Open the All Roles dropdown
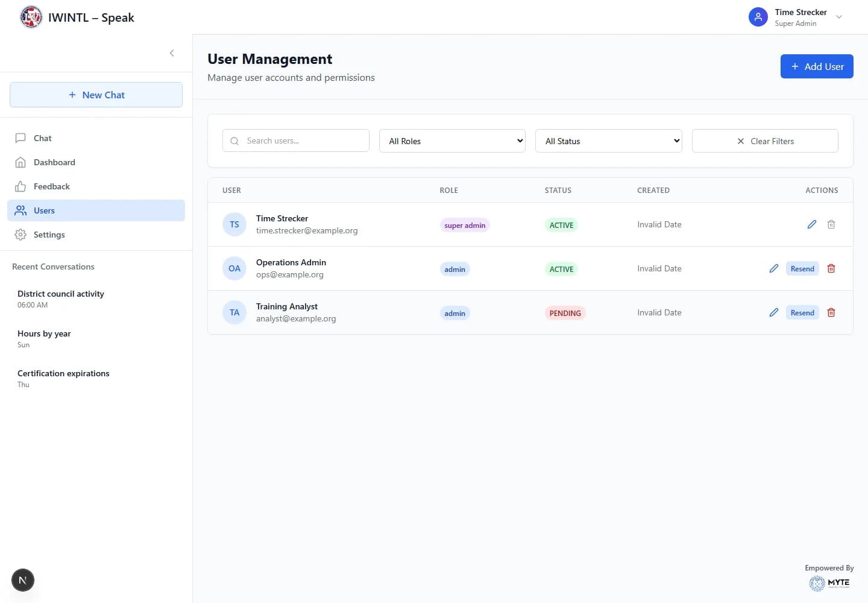Image resolution: width=868 pixels, height=603 pixels. click(x=452, y=140)
